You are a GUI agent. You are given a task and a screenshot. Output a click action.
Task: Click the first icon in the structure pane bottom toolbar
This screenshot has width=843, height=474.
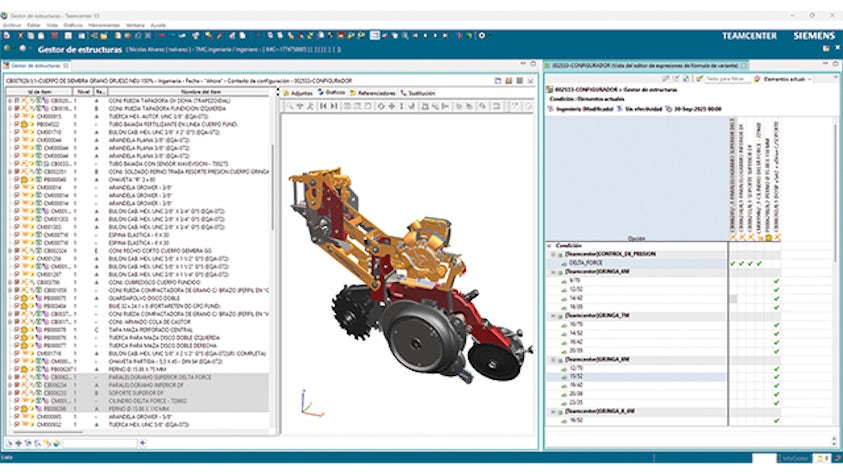coord(9,443)
